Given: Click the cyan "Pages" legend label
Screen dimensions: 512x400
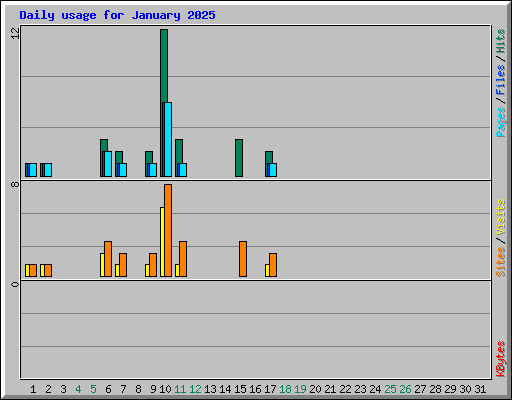Looking at the screenshot, I should point(501,122).
